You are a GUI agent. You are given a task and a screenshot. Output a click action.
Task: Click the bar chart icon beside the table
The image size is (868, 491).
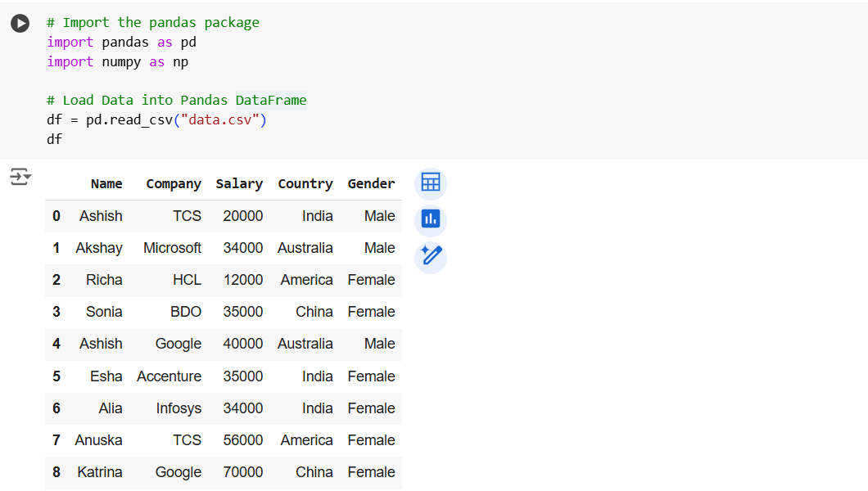[x=430, y=219]
